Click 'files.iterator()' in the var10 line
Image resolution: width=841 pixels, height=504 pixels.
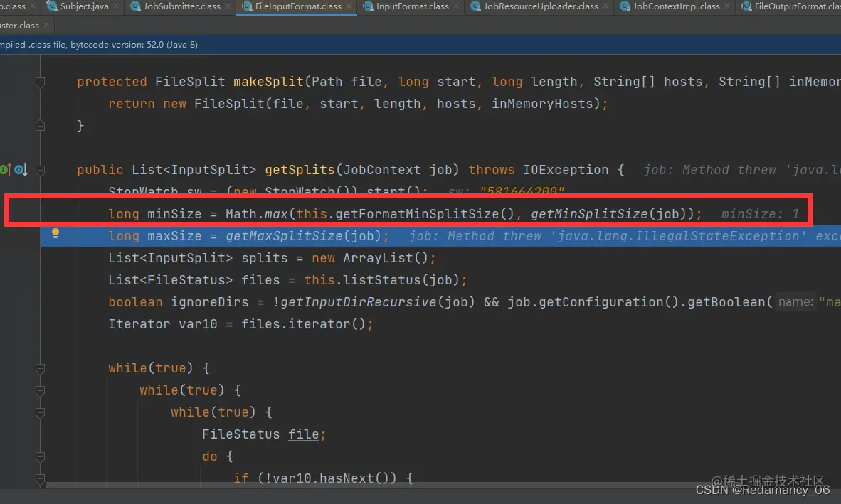click(x=303, y=324)
